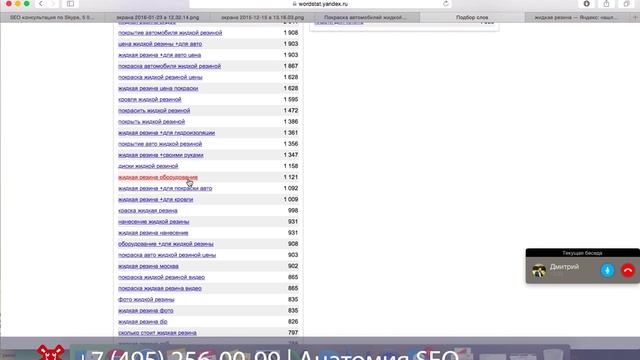640x360 pixels.
Task: Click the impressions count 1 867
Action: [x=291, y=66]
